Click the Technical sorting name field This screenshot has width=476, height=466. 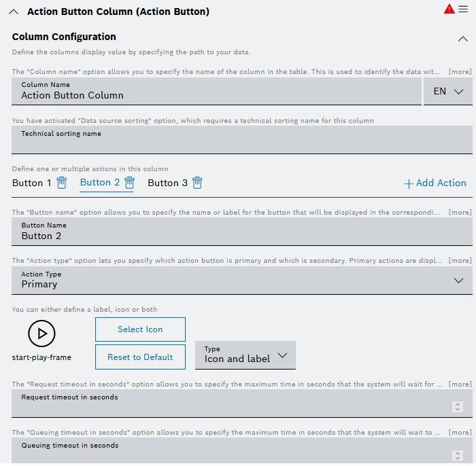click(x=242, y=140)
